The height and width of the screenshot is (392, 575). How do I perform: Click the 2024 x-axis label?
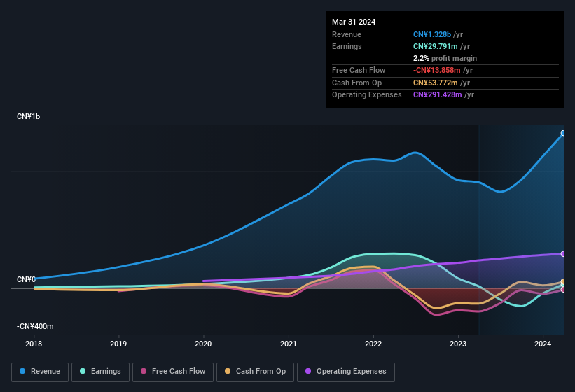[543, 344]
